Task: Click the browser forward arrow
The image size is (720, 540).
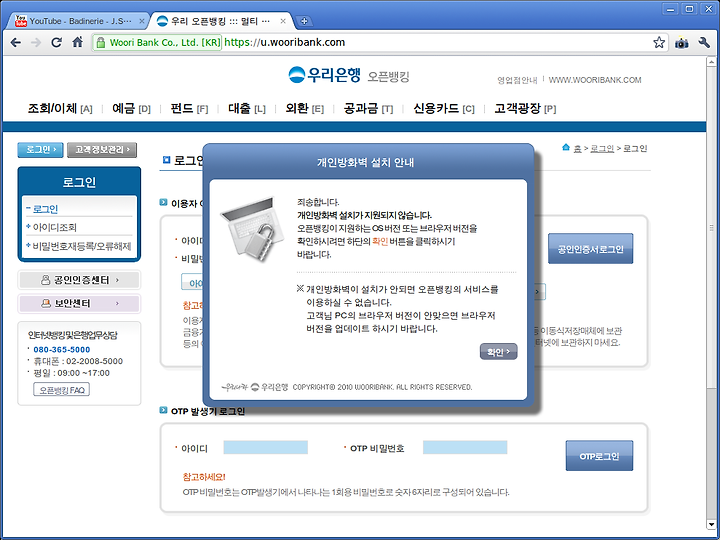Action: point(36,43)
